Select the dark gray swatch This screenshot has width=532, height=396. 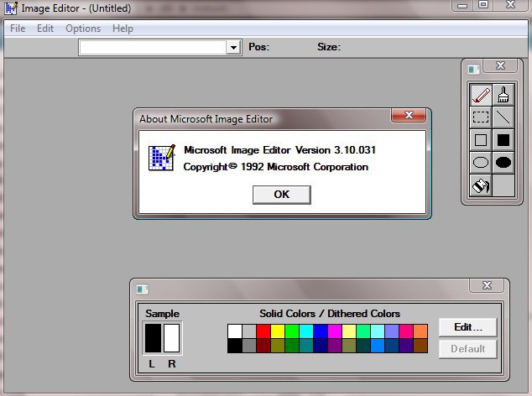249,346
